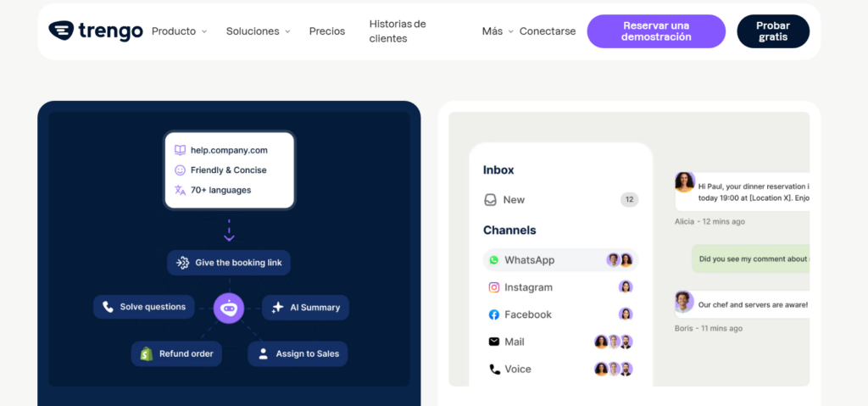Viewport: 868px width, 406px height.
Task: Click the Inbox New tray icon
Action: pos(490,200)
